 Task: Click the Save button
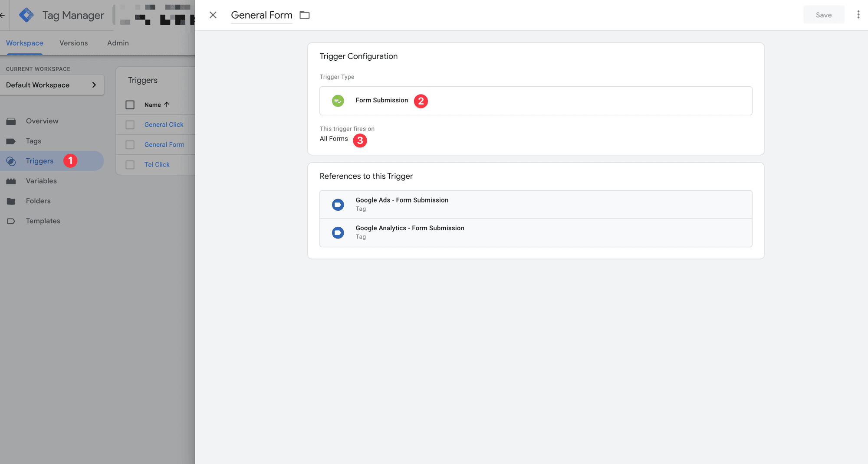point(823,15)
